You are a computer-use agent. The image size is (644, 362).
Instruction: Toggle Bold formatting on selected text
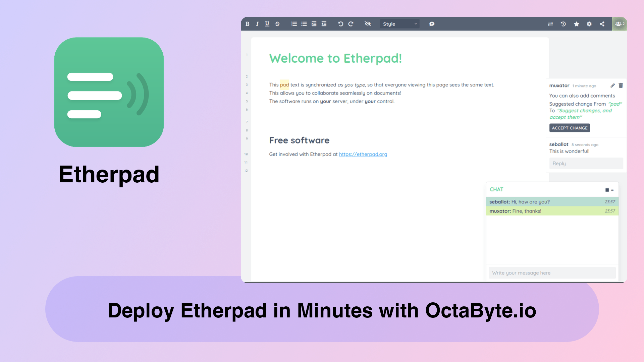pyautogui.click(x=247, y=24)
